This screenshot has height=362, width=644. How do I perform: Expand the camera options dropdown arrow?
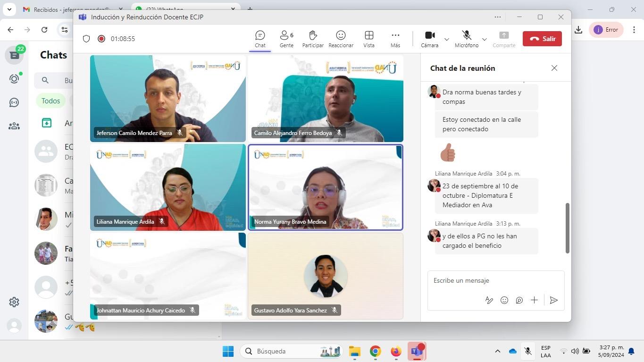click(x=446, y=39)
